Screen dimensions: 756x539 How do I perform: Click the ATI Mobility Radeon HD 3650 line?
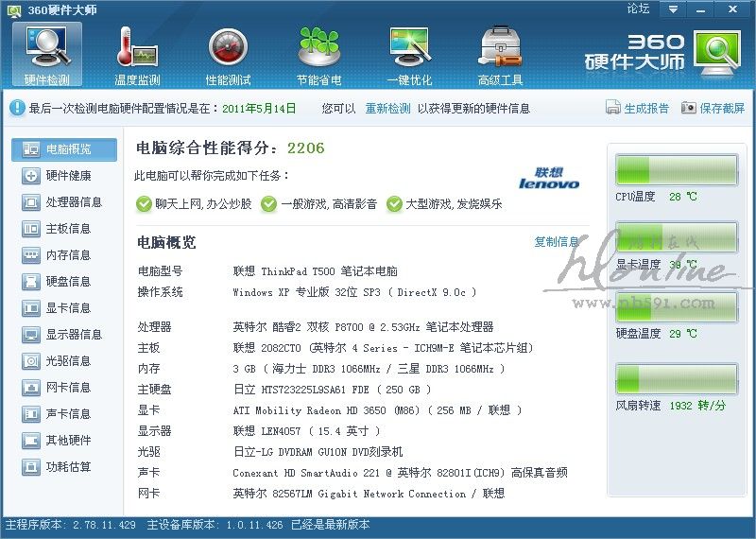click(x=377, y=410)
